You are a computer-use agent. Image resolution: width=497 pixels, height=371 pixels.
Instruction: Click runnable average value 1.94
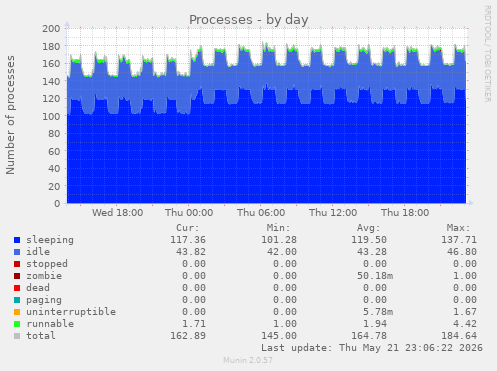point(375,324)
